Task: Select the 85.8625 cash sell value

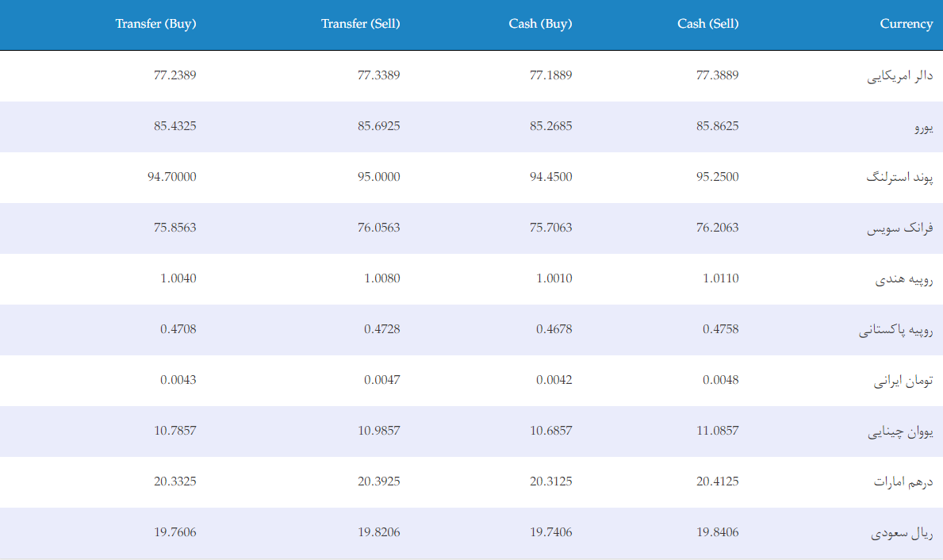Action: pyautogui.click(x=718, y=126)
